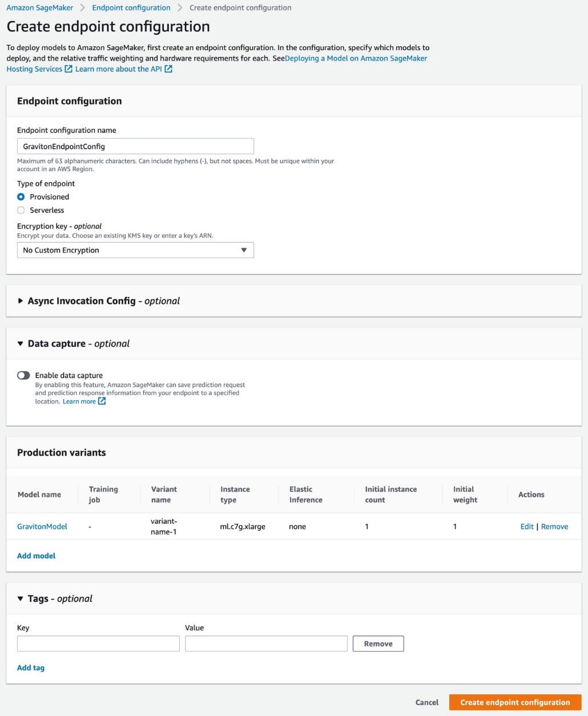Open the encryption key dropdown
The image size is (588, 716).
pos(135,250)
